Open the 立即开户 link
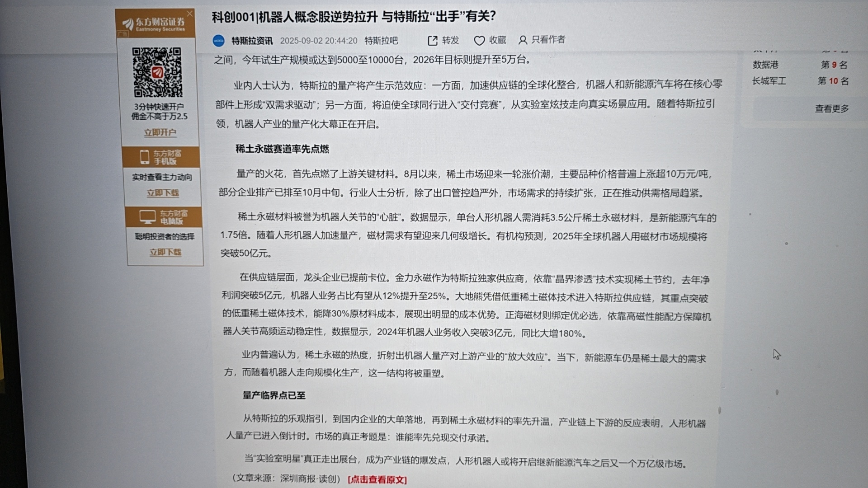Image resolution: width=868 pixels, height=488 pixels. [x=160, y=132]
